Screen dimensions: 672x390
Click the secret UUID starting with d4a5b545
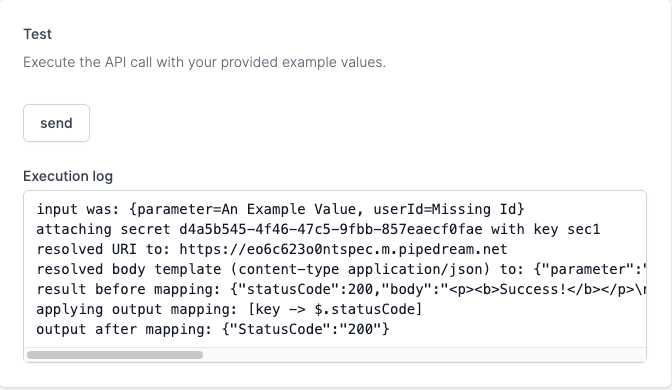(x=331, y=229)
